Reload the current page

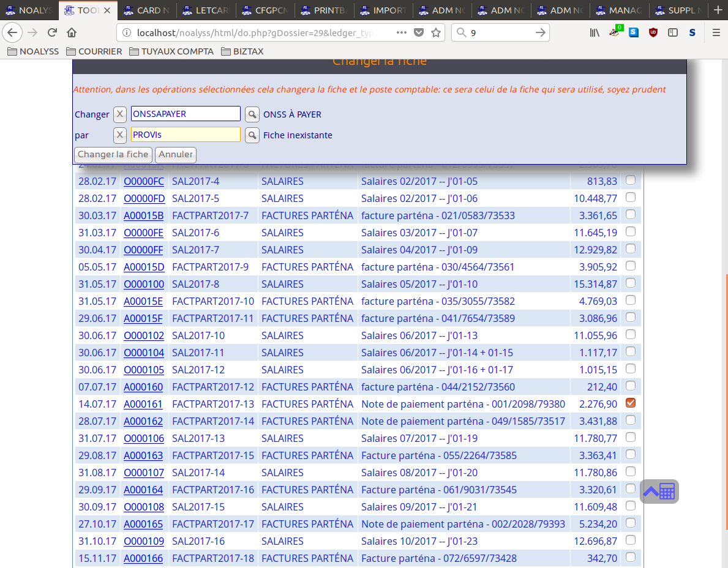[x=52, y=33]
